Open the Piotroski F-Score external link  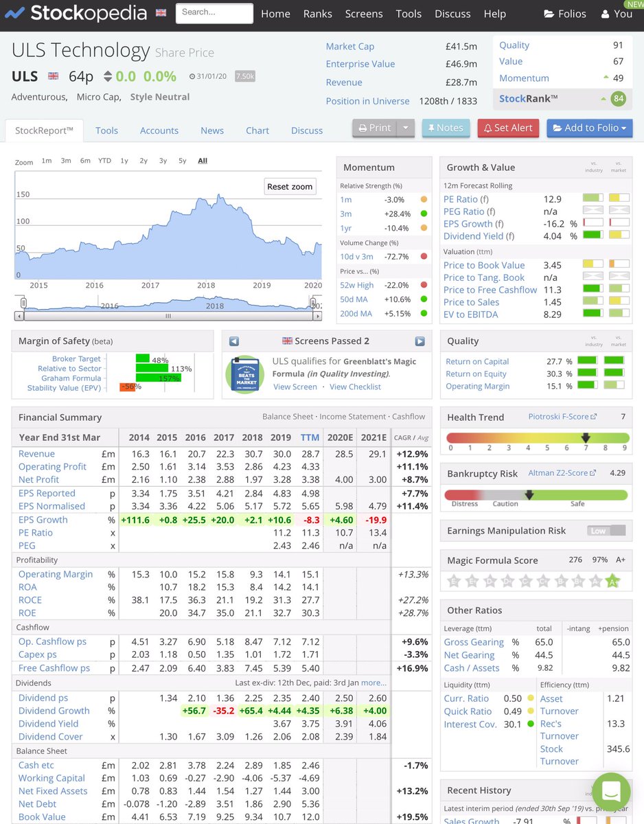pyautogui.click(x=562, y=417)
